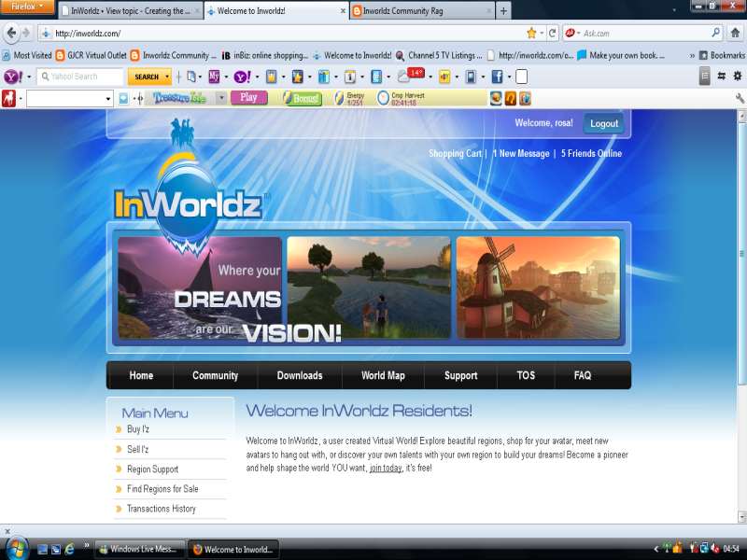Open Find Regions for Sale link

[162, 488]
